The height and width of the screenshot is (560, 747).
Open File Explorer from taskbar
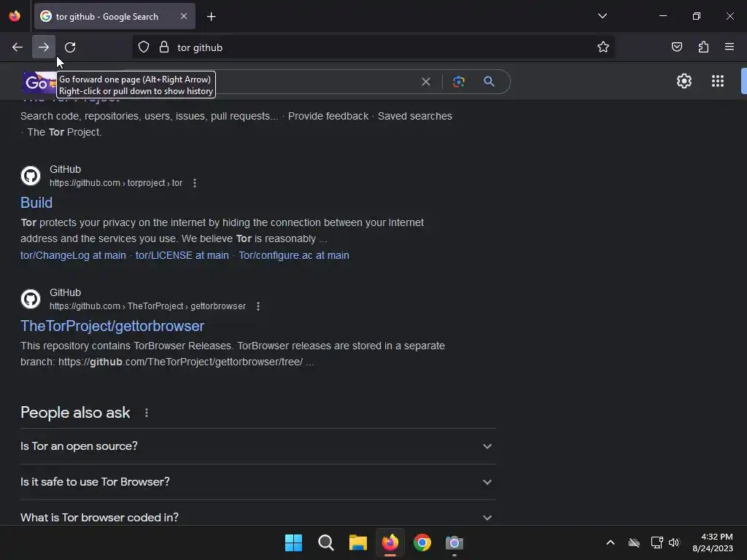pos(357,542)
